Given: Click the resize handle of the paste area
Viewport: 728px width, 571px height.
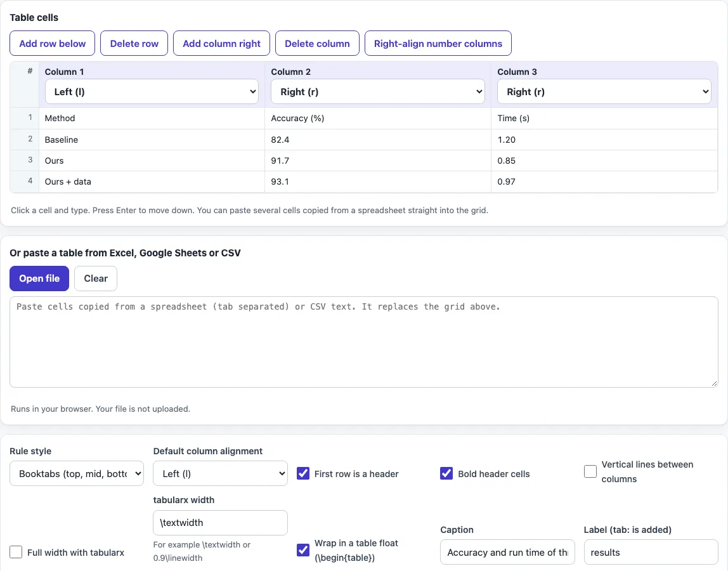Looking at the screenshot, I should point(714,383).
